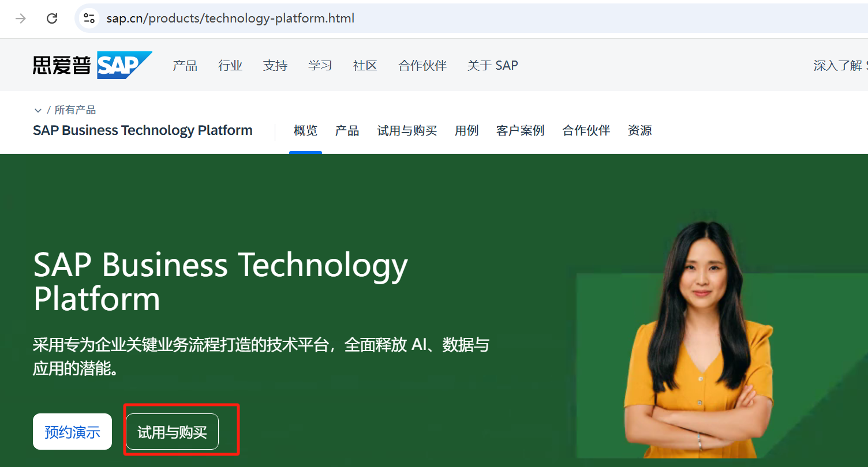The width and height of the screenshot is (868, 467).
Task: Click the 试用与购买 hero button
Action: (172, 432)
